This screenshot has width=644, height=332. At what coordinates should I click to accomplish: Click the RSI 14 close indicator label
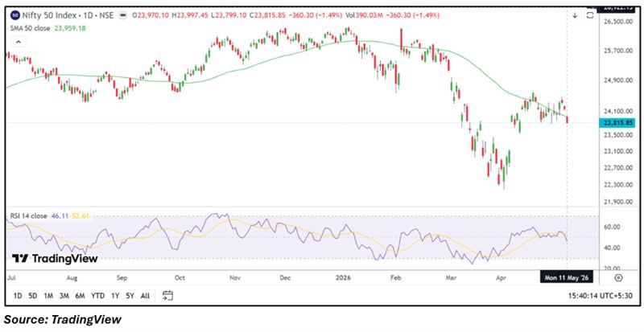[28, 216]
